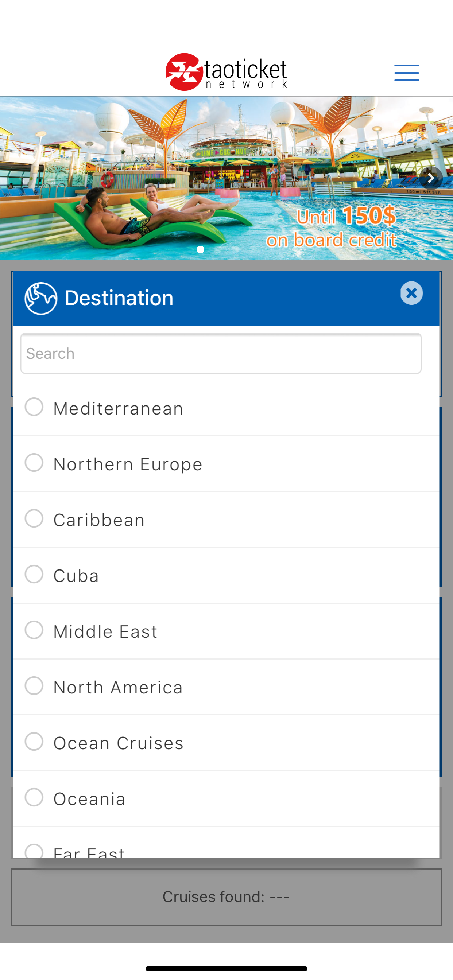The image size is (453, 980).
Task: Select Ocean Cruises radio button
Action: (x=34, y=742)
